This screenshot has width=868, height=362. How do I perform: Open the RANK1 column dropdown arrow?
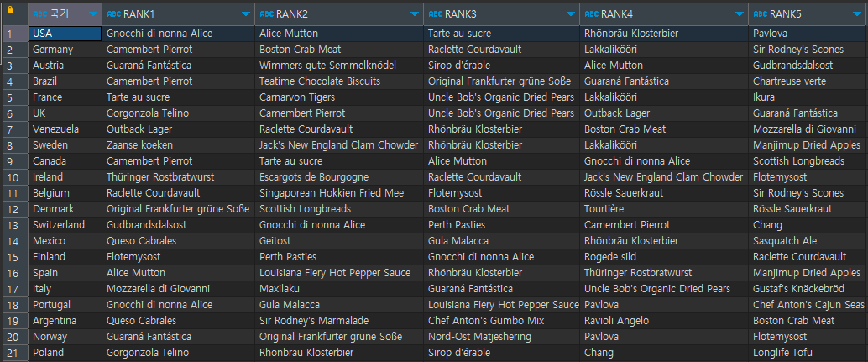click(x=245, y=13)
